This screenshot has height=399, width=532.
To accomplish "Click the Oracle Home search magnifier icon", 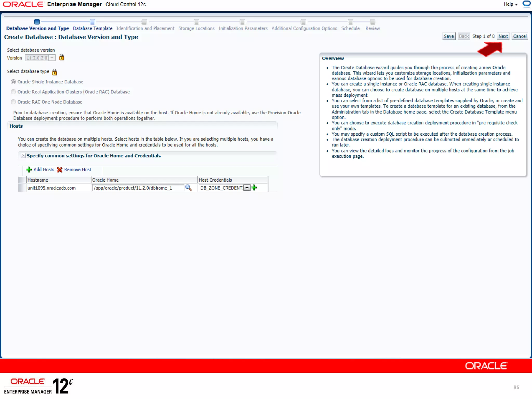I will tap(188, 188).
